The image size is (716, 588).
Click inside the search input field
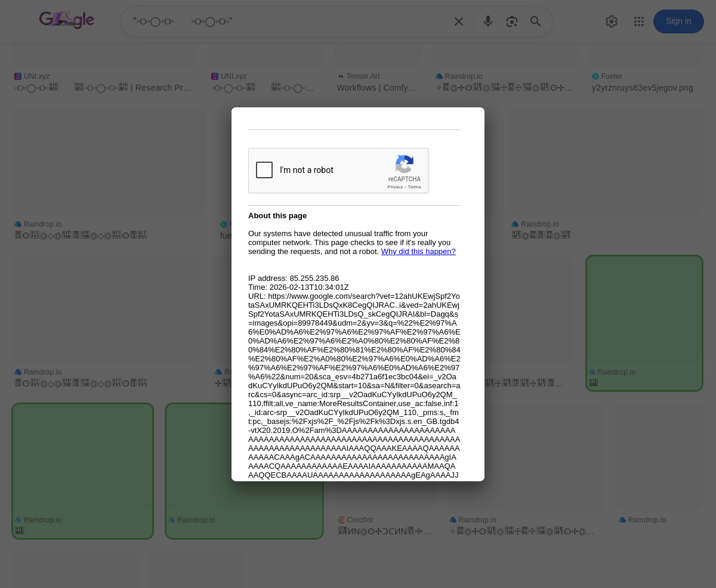pos(286,21)
